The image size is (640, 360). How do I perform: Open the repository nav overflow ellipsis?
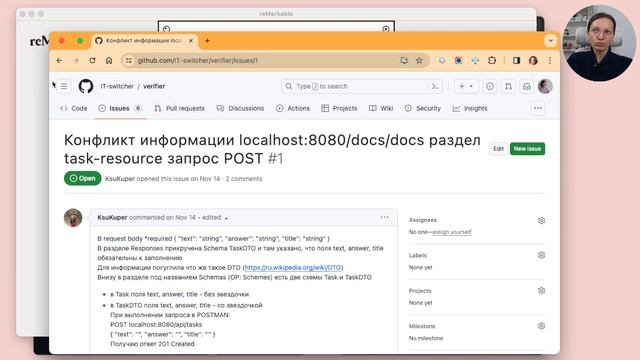[x=538, y=108]
